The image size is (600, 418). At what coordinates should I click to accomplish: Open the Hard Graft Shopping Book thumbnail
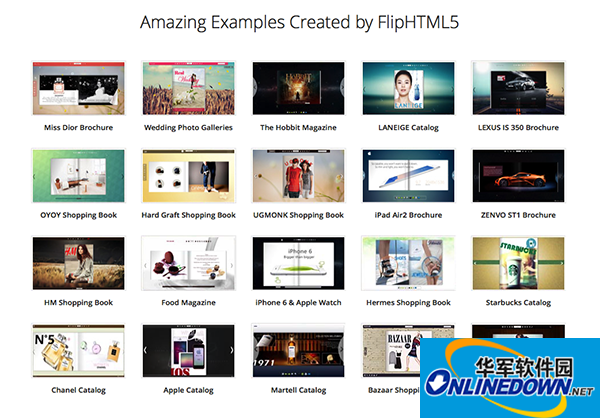(188, 176)
